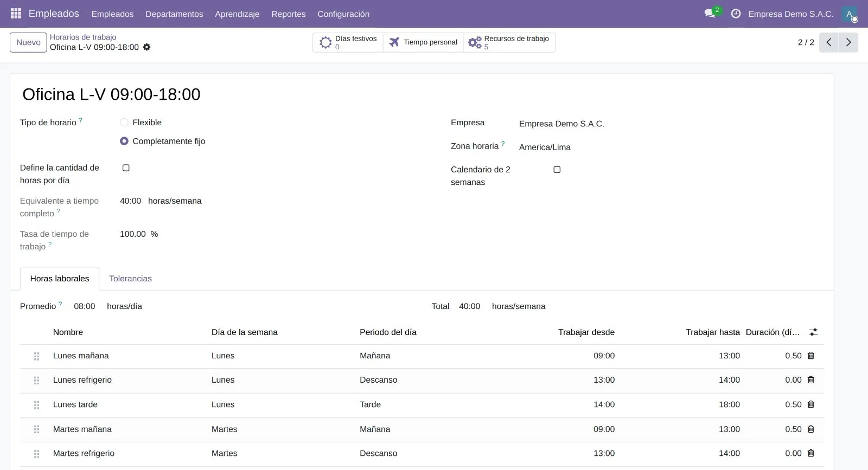Grab the drag handle of Lunes tarde
The width and height of the screenshot is (868, 470).
(x=36, y=405)
